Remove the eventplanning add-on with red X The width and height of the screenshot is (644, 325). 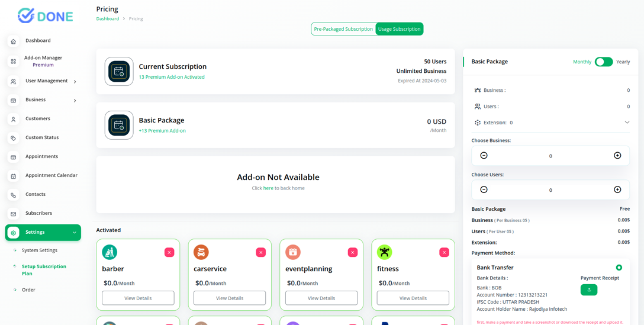coord(352,252)
